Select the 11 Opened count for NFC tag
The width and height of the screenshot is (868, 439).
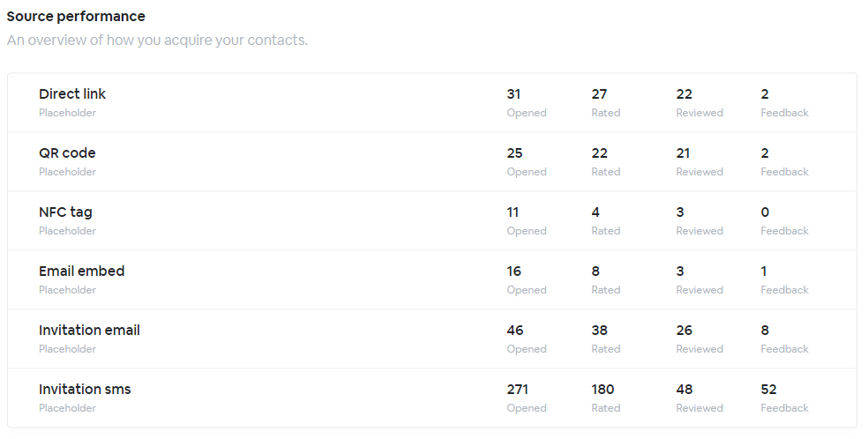point(513,212)
